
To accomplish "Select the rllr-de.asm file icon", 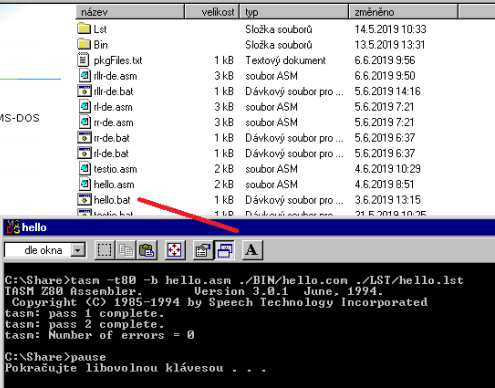I will pyautogui.click(x=85, y=76).
